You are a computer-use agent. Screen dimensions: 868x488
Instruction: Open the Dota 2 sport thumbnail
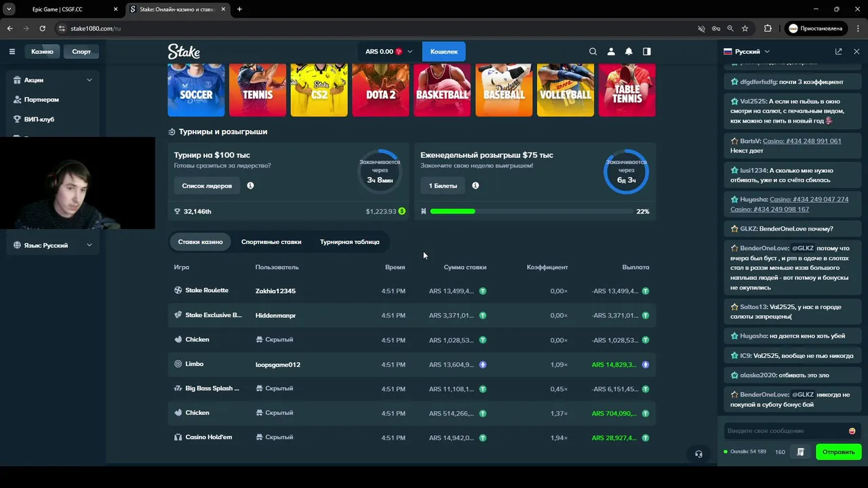click(380, 90)
